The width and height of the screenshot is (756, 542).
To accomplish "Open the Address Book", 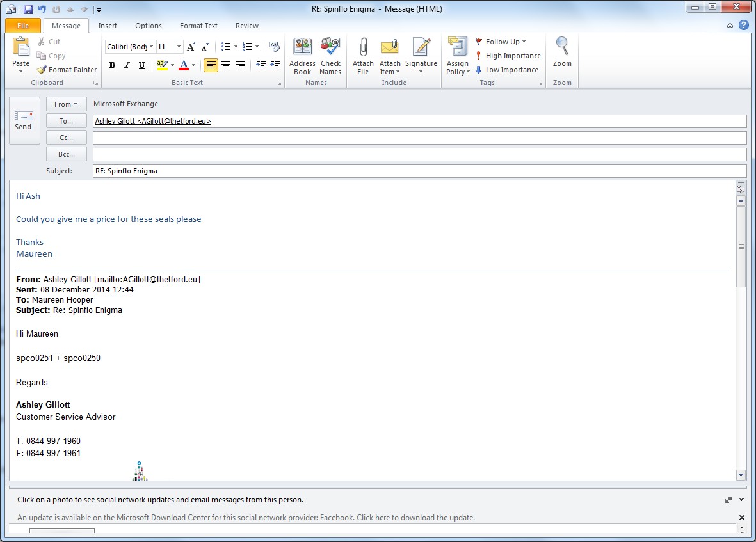I will tap(302, 49).
